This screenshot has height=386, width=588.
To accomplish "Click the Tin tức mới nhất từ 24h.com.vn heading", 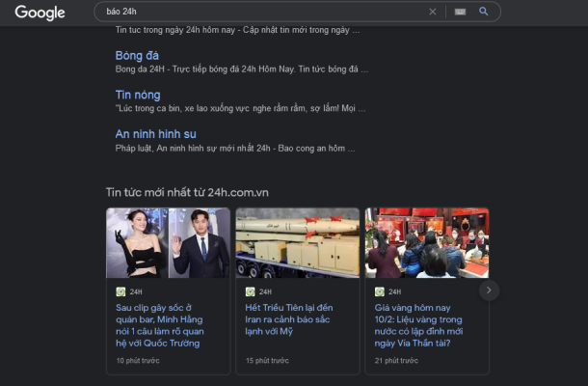I will pos(187,193).
